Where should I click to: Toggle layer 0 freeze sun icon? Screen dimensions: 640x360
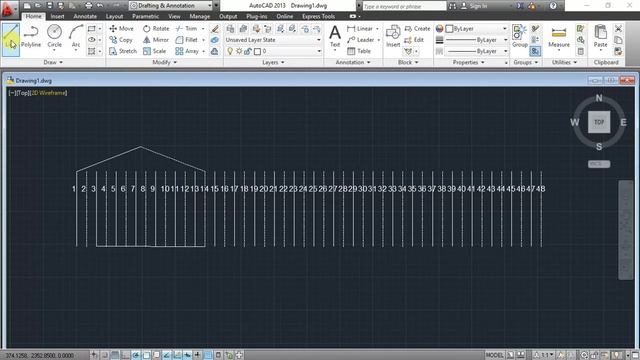[239, 51]
